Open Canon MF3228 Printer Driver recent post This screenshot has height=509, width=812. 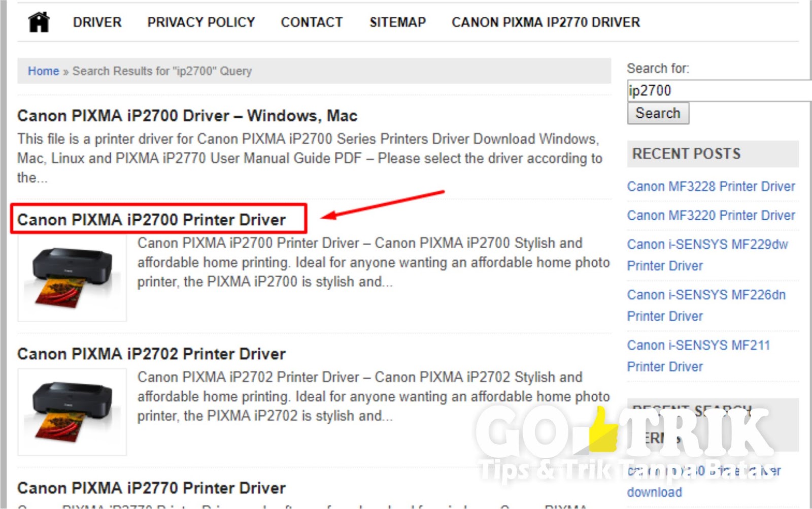(711, 186)
